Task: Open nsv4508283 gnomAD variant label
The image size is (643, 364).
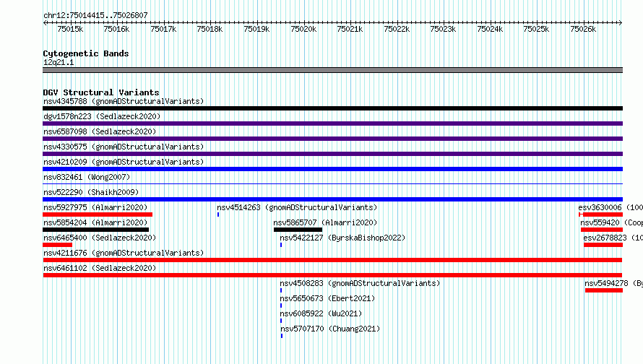Action: click(x=360, y=283)
